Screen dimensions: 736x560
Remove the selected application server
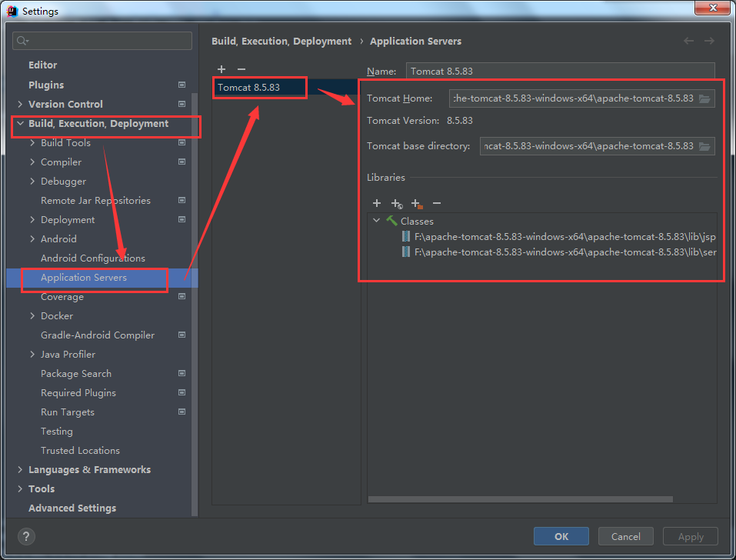coord(241,69)
